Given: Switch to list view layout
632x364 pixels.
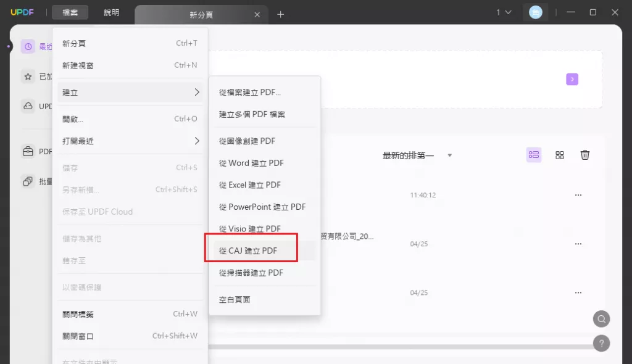Looking at the screenshot, I should pyautogui.click(x=534, y=155).
